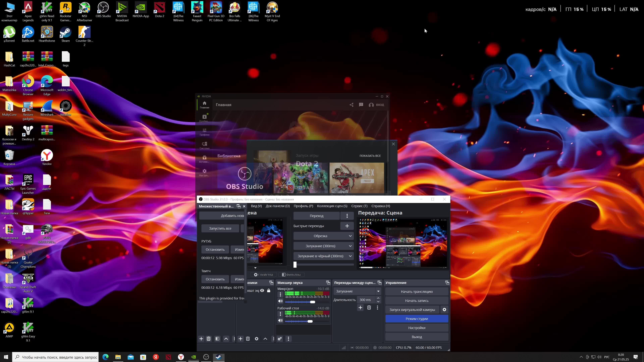Close the Множественный вывод dock panel
Screen dimensions: 644x362
[x=244, y=206]
